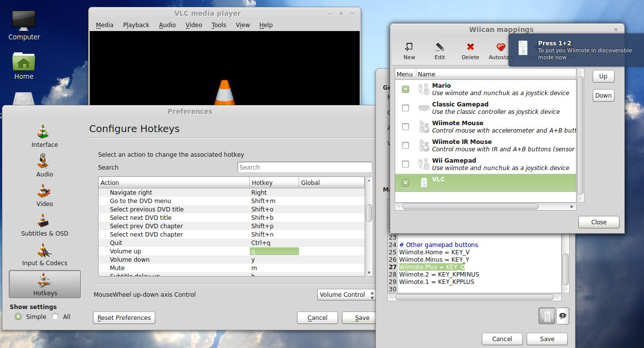The image size is (644, 348).
Task: Select the Hotkeys section in VLC
Action: (x=44, y=284)
